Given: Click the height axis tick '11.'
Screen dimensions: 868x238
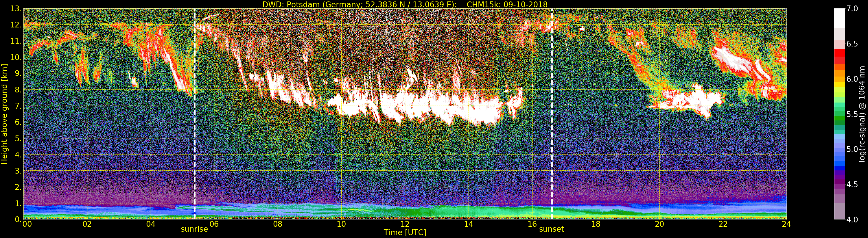Looking at the screenshot, I should [x=16, y=41].
